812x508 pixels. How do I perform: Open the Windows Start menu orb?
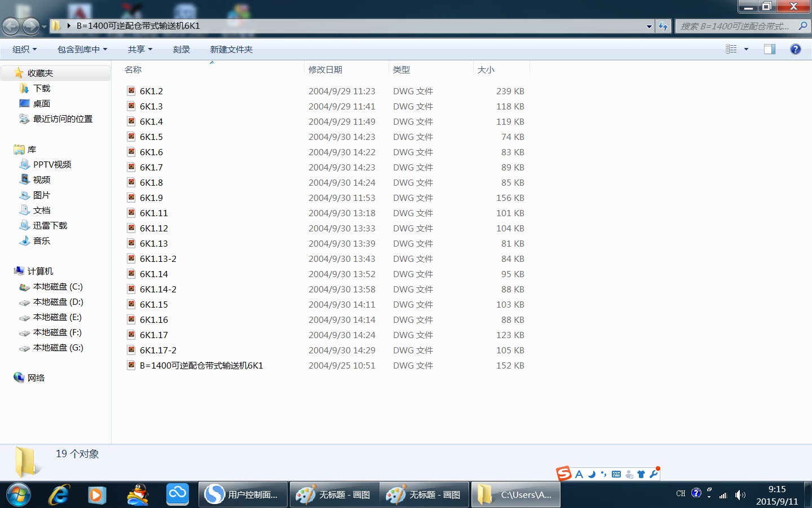19,495
